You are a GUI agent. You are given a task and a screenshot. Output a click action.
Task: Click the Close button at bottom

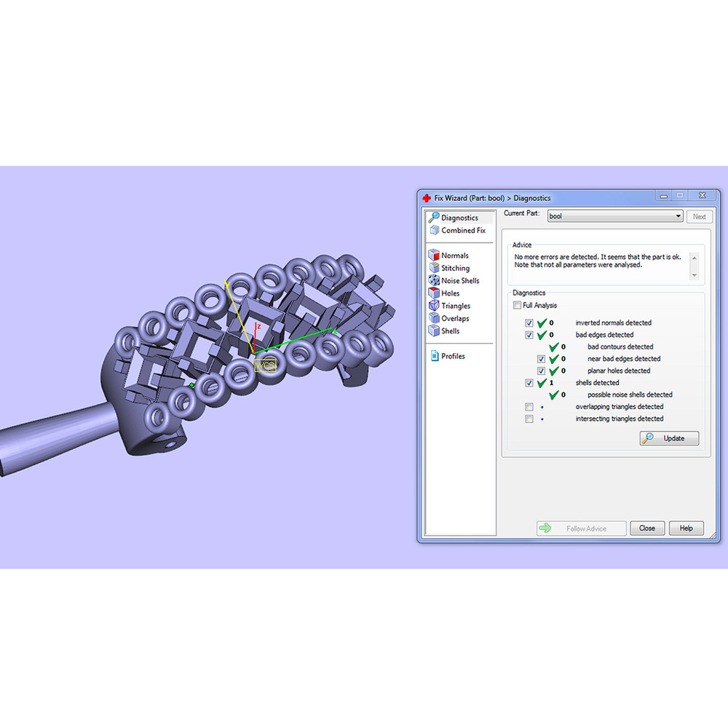(x=647, y=529)
